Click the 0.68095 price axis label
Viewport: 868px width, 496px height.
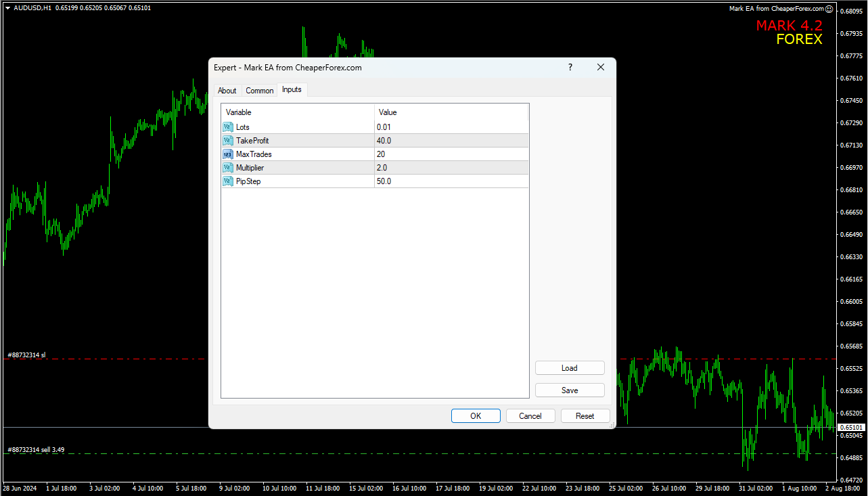851,11
